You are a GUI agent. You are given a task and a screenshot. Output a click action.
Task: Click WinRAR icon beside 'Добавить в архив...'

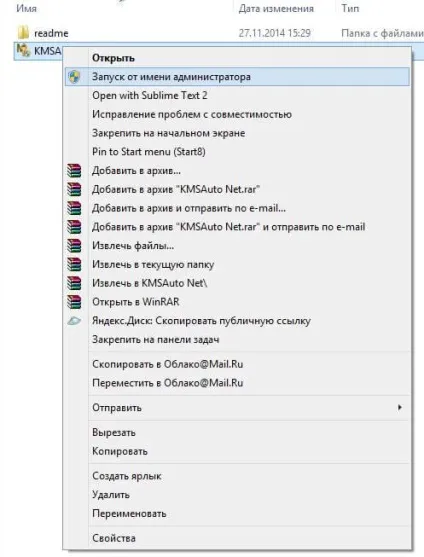(x=74, y=171)
